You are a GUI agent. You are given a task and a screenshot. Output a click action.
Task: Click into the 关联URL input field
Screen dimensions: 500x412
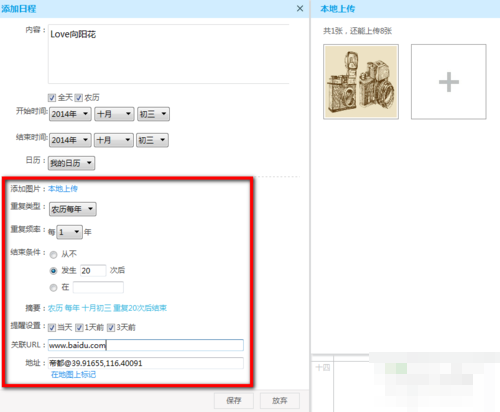point(146,345)
